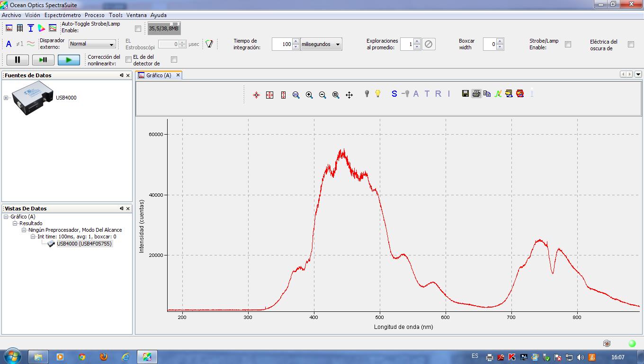Copy spectral data to clipboard icon

pyautogui.click(x=487, y=93)
